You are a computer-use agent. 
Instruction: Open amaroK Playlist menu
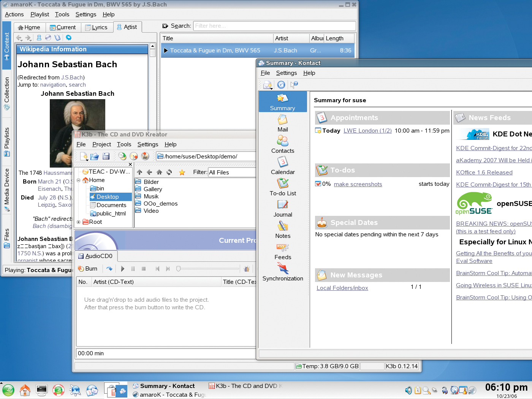tap(40, 14)
